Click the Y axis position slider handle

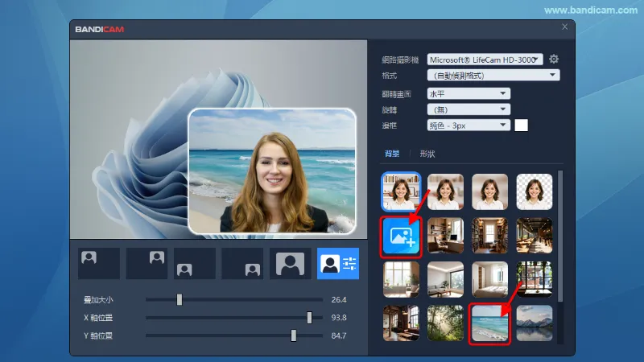[x=294, y=335]
